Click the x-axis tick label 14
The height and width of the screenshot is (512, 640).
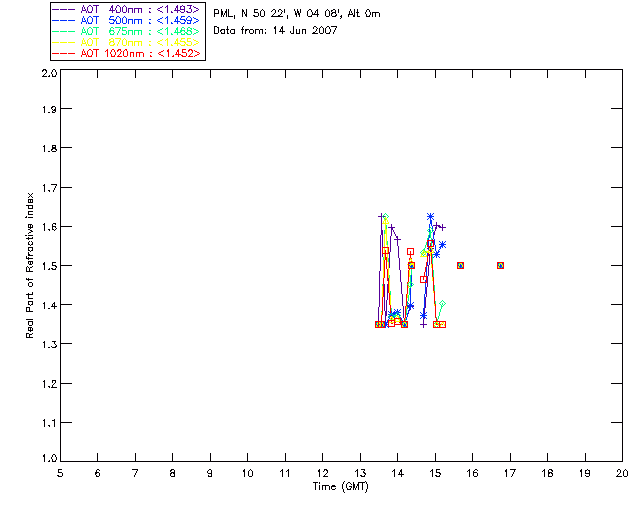click(x=398, y=473)
